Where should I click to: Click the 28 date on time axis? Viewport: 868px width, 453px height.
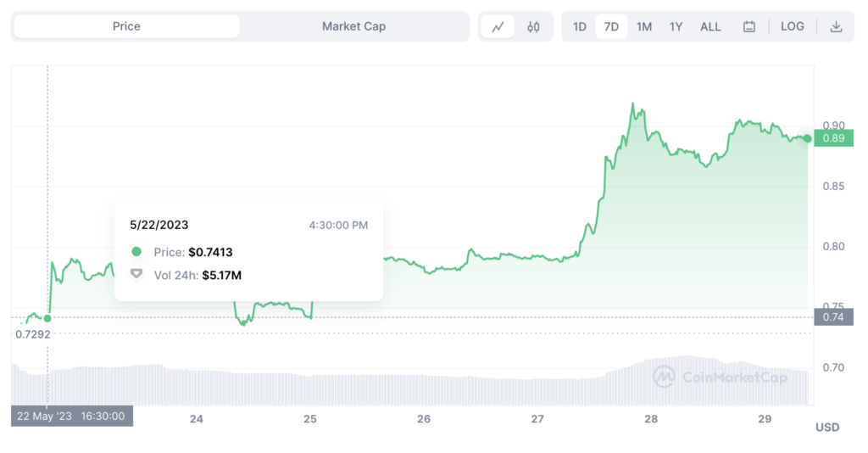tap(651, 419)
